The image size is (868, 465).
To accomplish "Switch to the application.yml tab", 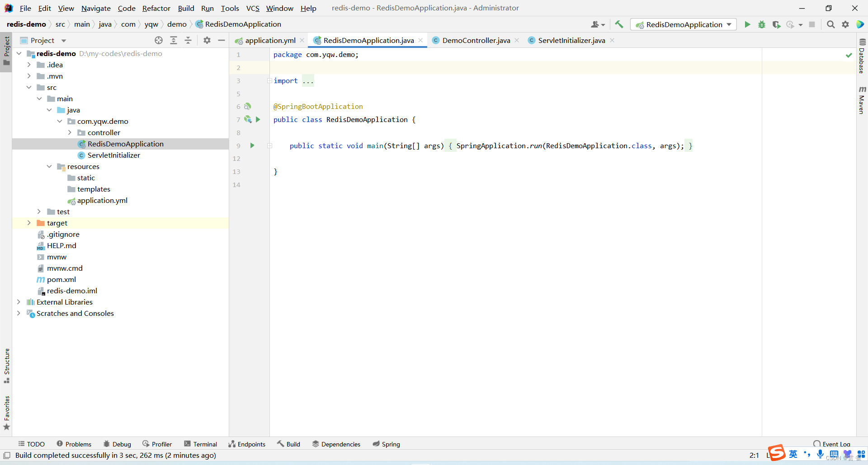I will tap(270, 40).
